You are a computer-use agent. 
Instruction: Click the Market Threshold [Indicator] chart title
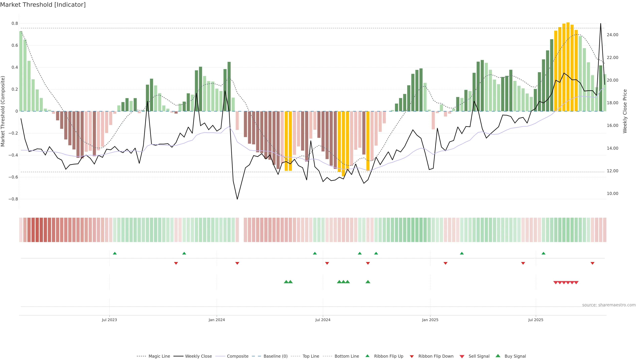coord(43,5)
